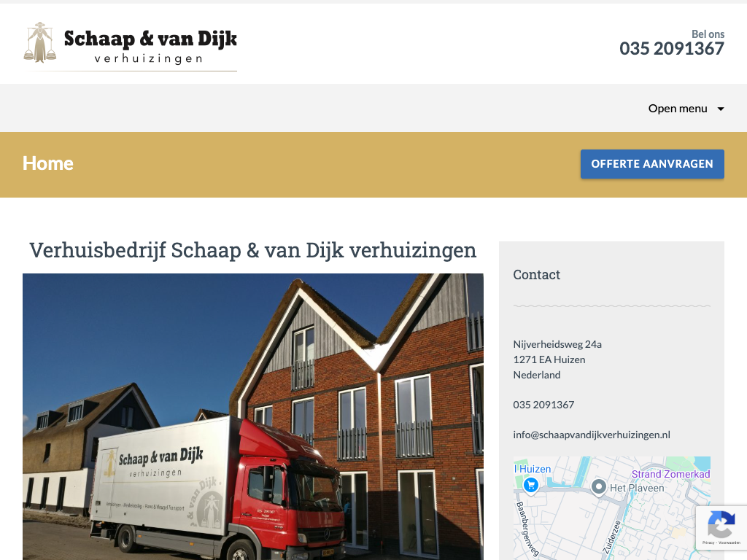
Task: Click the Home page title
Action: pos(48,163)
